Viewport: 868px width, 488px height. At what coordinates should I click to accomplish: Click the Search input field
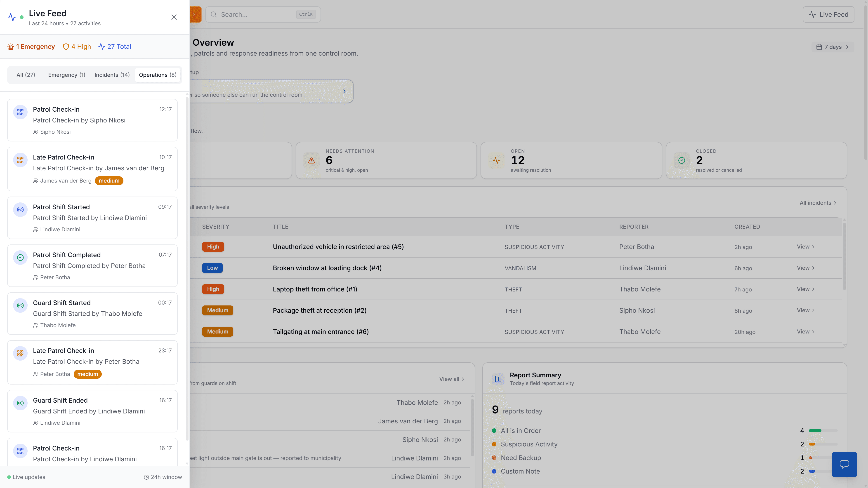tap(263, 14)
